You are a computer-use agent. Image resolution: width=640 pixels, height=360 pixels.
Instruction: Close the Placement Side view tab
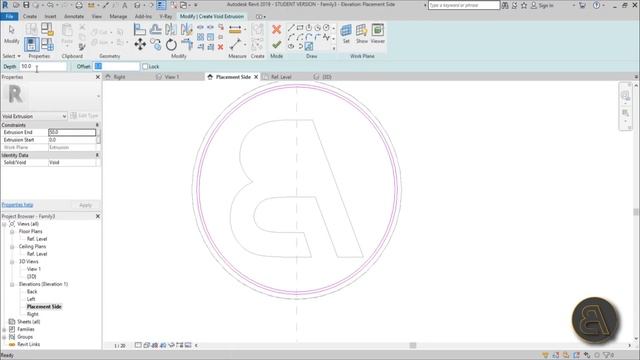click(256, 77)
